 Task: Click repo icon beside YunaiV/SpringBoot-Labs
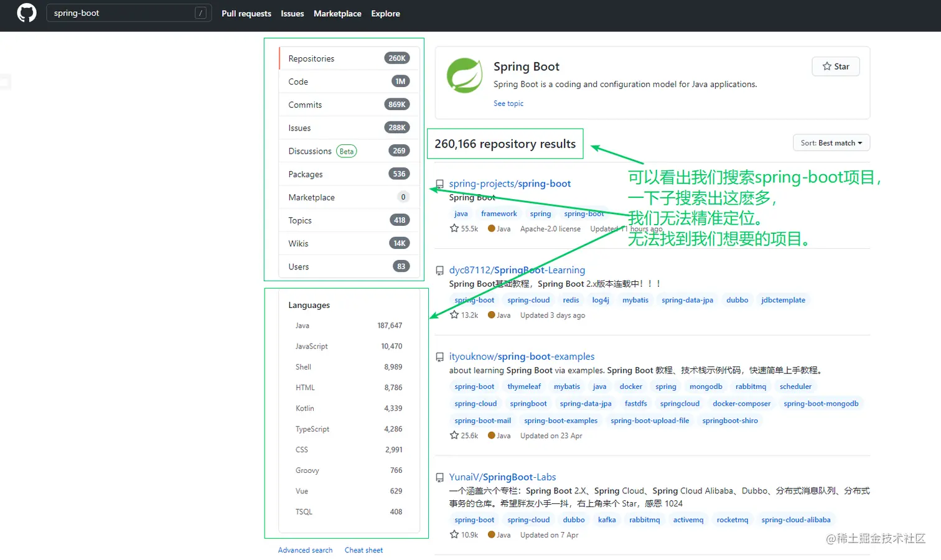click(439, 478)
